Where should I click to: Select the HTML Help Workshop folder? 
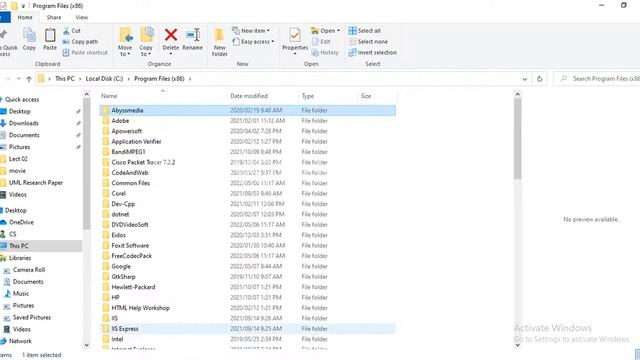click(x=248, y=308)
